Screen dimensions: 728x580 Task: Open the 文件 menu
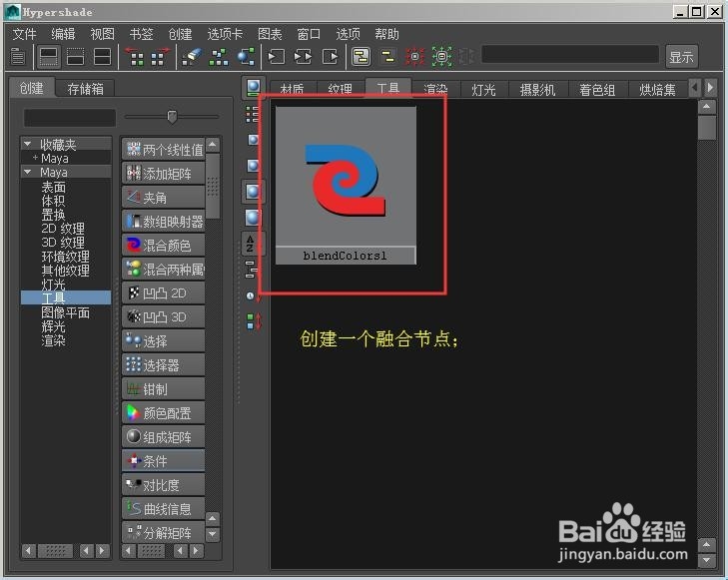(24, 34)
